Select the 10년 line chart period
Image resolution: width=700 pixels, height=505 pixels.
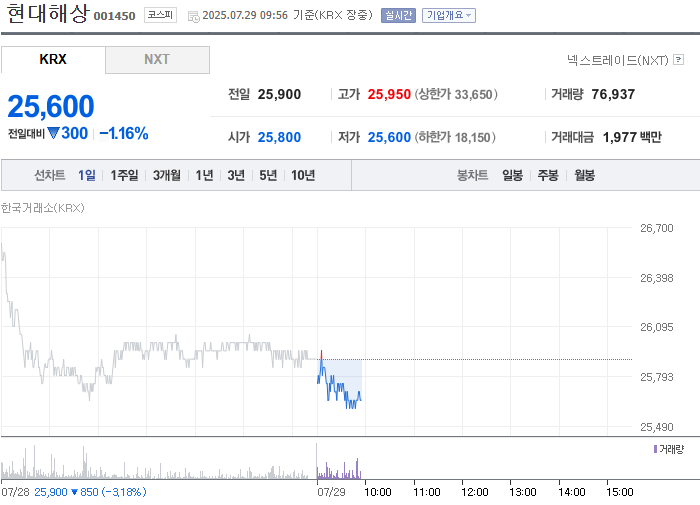tap(303, 175)
